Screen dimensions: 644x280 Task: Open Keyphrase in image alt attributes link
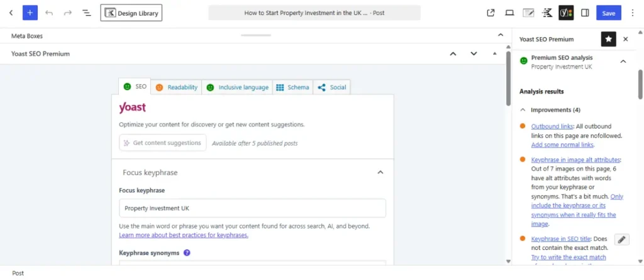[575, 159]
